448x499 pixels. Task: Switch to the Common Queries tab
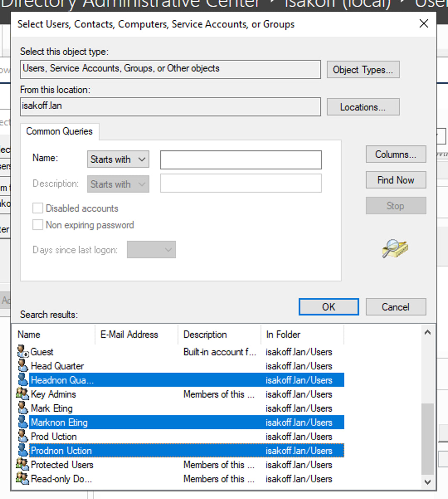point(59,132)
